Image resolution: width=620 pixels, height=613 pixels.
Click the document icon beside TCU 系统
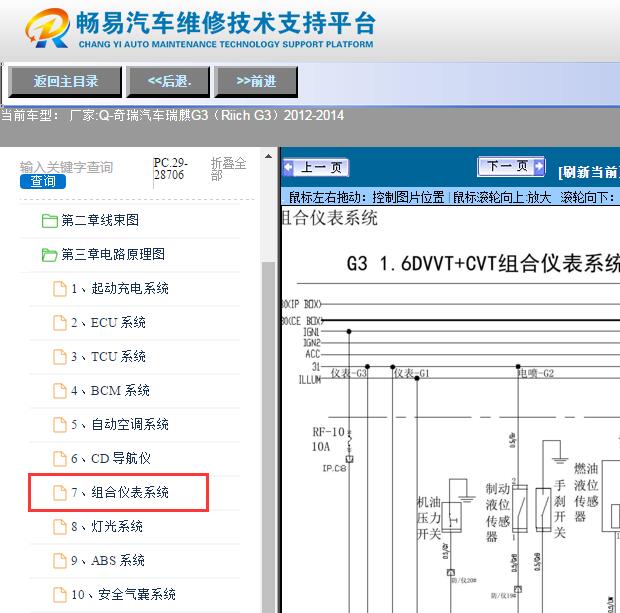(x=60, y=357)
